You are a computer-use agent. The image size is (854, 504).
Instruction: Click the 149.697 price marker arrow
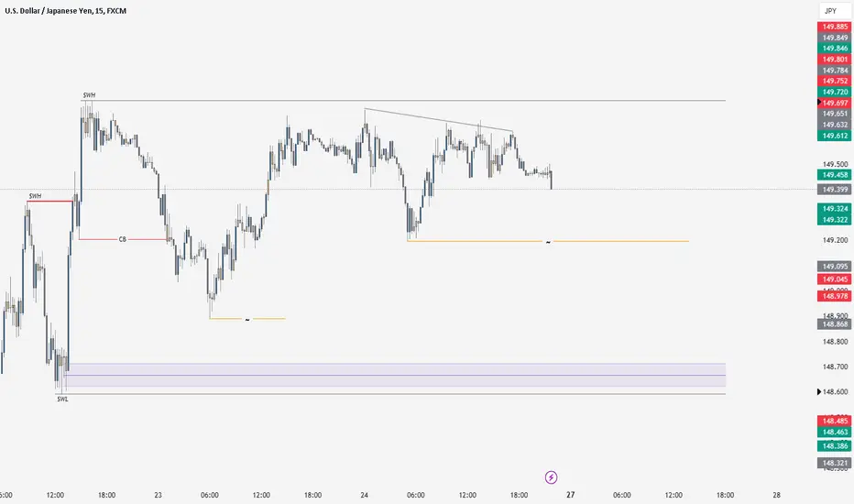[x=819, y=103]
